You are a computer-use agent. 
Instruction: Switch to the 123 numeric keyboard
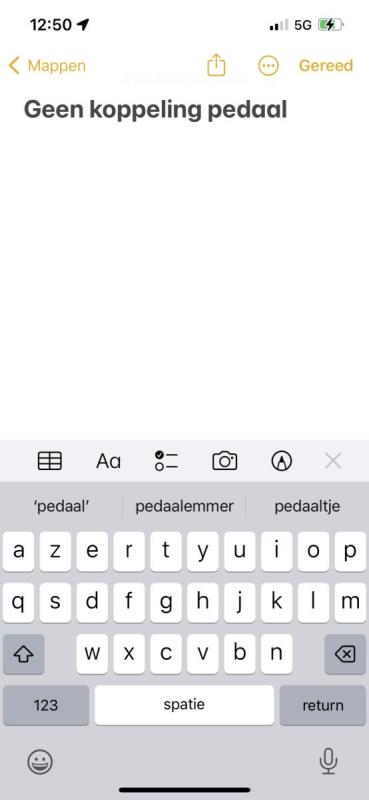46,705
